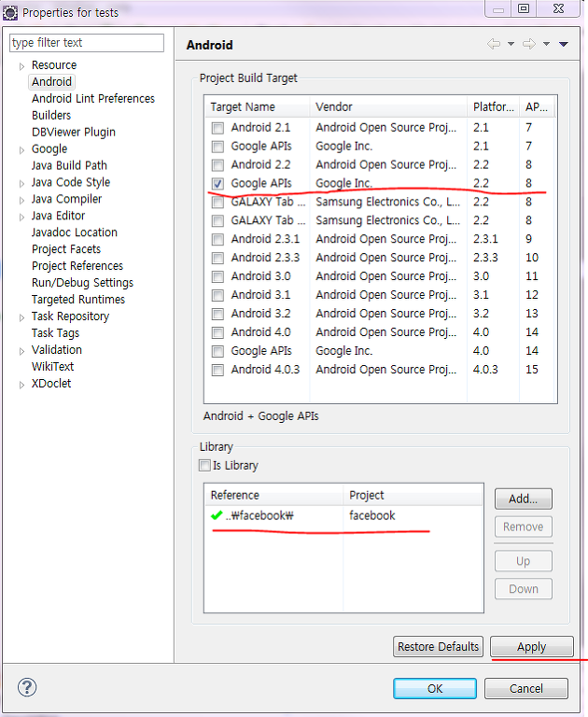Check the Android 3.1 target checkbox
This screenshot has height=717, width=588.
click(x=217, y=295)
